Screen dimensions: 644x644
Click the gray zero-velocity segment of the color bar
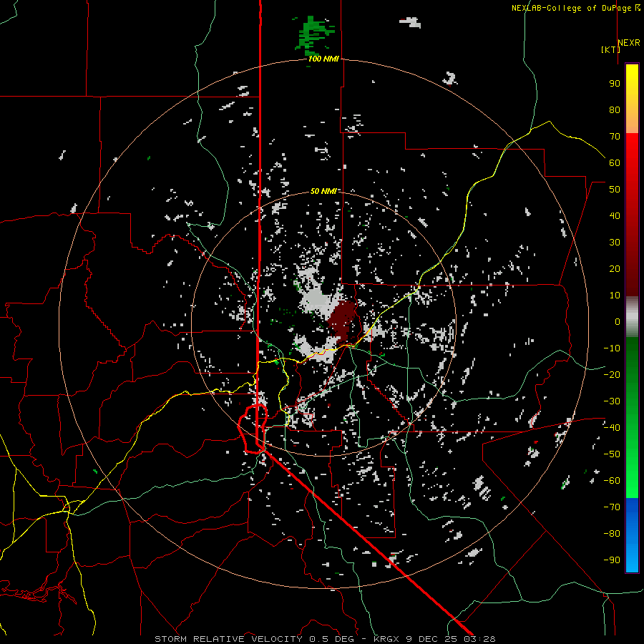point(632,317)
